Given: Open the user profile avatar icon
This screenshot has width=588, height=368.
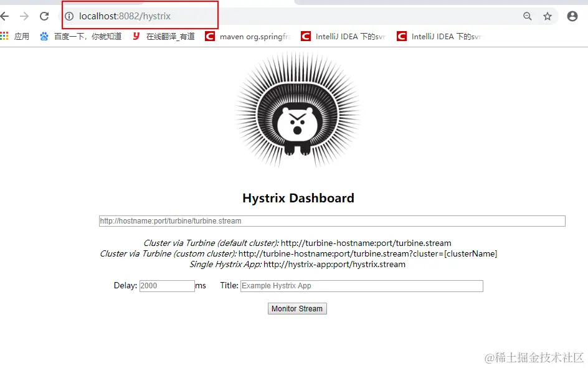Looking at the screenshot, I should click(x=572, y=16).
